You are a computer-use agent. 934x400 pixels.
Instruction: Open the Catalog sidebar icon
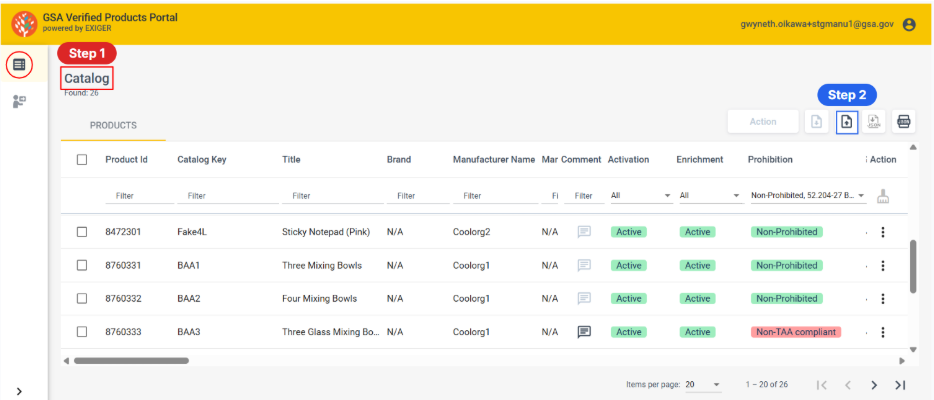pos(19,64)
